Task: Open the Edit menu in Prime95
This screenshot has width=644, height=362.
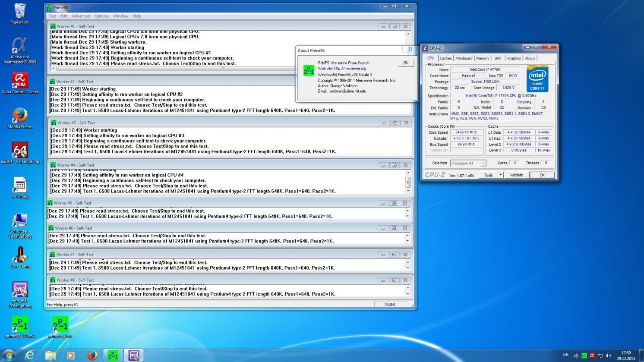Action: (64, 16)
